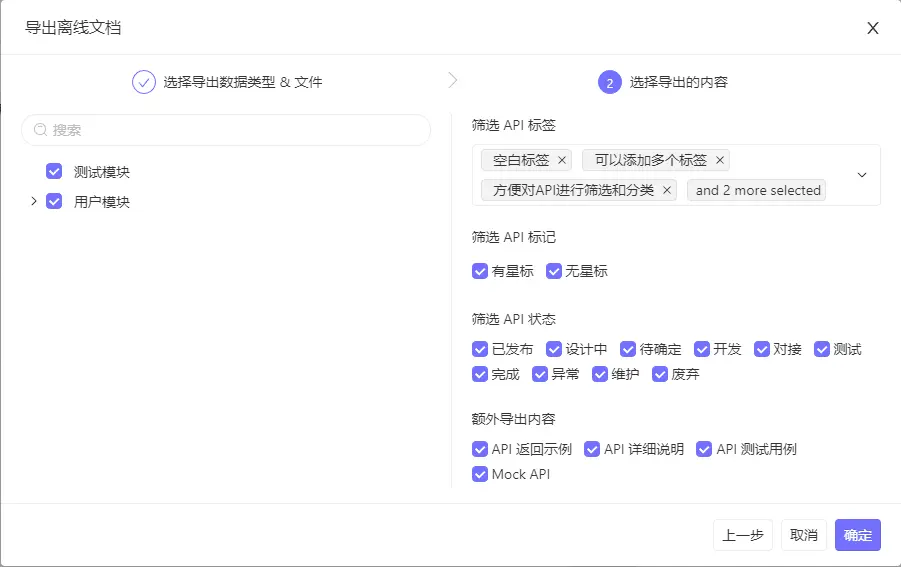The width and height of the screenshot is (901, 567).
Task: Toggle the 有星标 checkbox
Action: click(x=480, y=271)
